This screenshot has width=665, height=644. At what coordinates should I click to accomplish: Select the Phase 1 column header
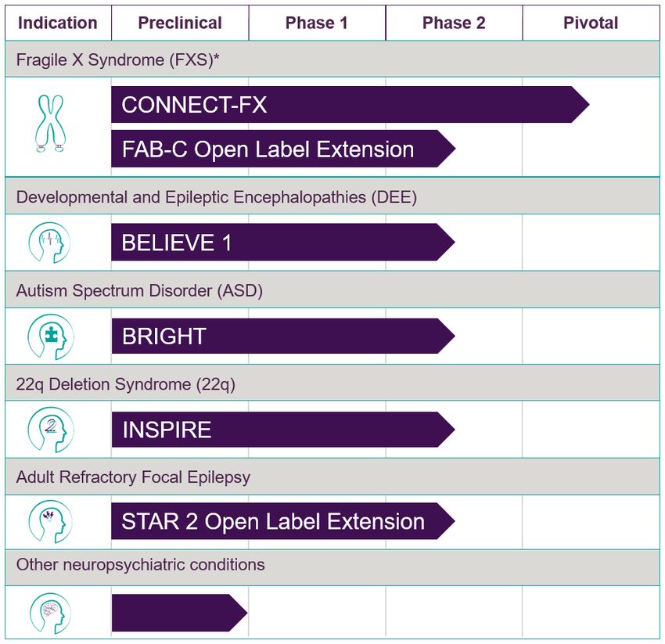coord(317,23)
